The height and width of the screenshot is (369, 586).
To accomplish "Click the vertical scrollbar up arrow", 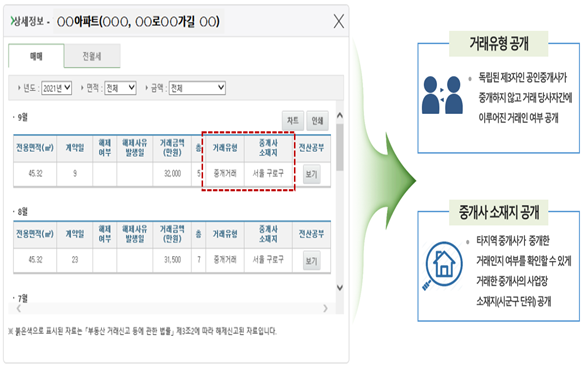I will pyautogui.click(x=340, y=116).
